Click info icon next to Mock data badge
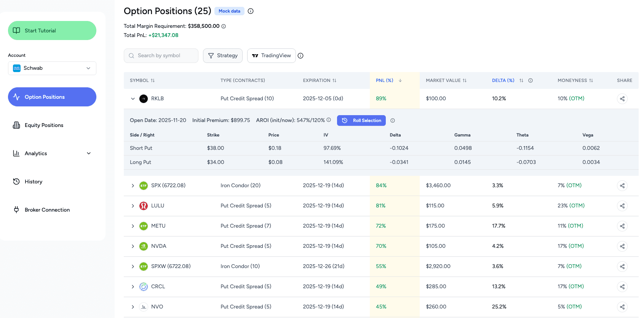 pyautogui.click(x=251, y=11)
